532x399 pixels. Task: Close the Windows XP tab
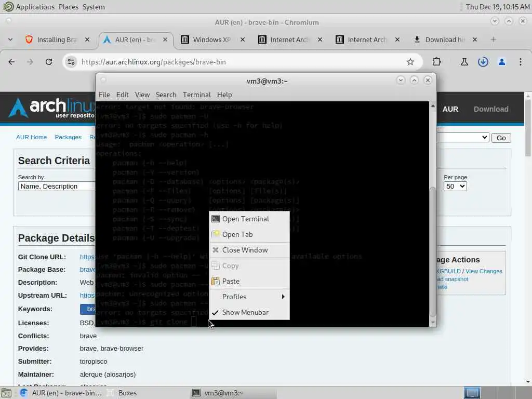click(243, 39)
